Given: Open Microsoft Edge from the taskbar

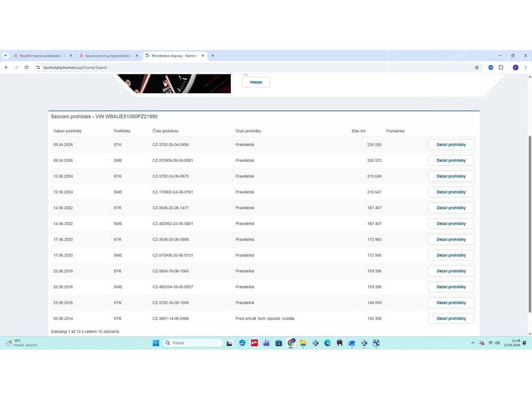Looking at the screenshot, I should pyautogui.click(x=327, y=343).
